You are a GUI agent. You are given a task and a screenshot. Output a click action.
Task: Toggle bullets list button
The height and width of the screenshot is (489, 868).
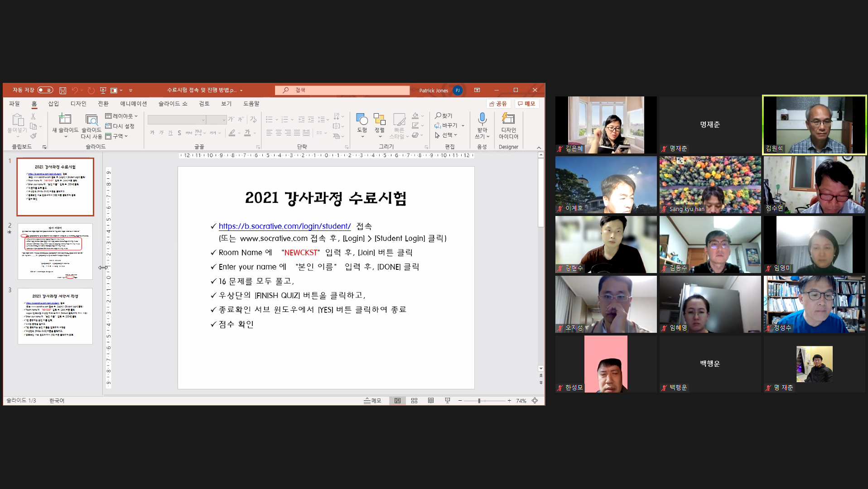point(269,120)
